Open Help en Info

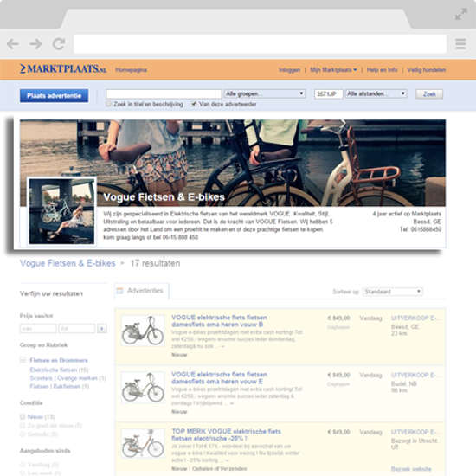382,70
